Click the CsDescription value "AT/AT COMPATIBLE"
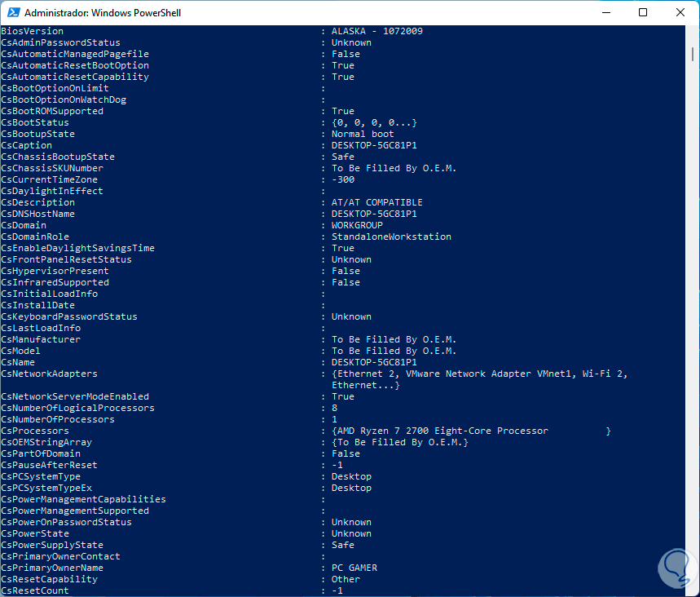Screen dimensions: 700x597 coord(376,202)
